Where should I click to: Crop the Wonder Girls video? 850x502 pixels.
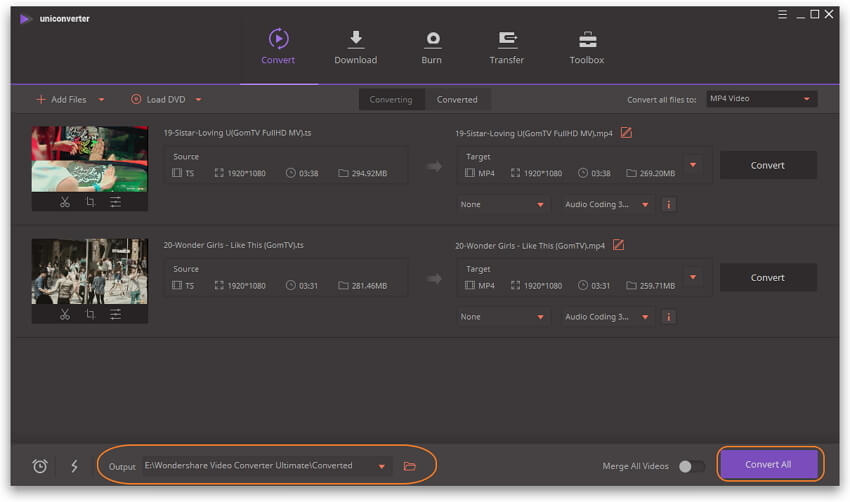point(90,314)
